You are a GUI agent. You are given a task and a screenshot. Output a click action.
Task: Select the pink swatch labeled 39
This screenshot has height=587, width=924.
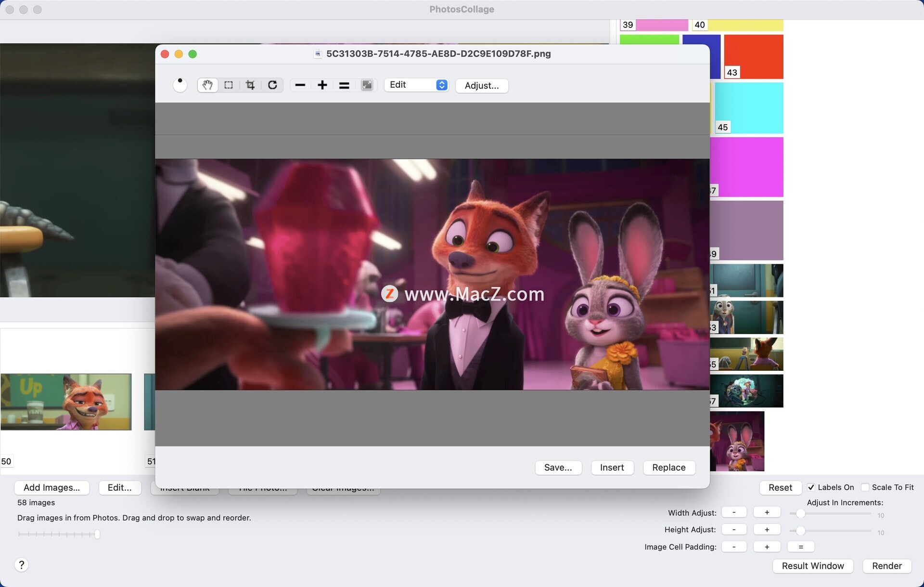tap(654, 25)
